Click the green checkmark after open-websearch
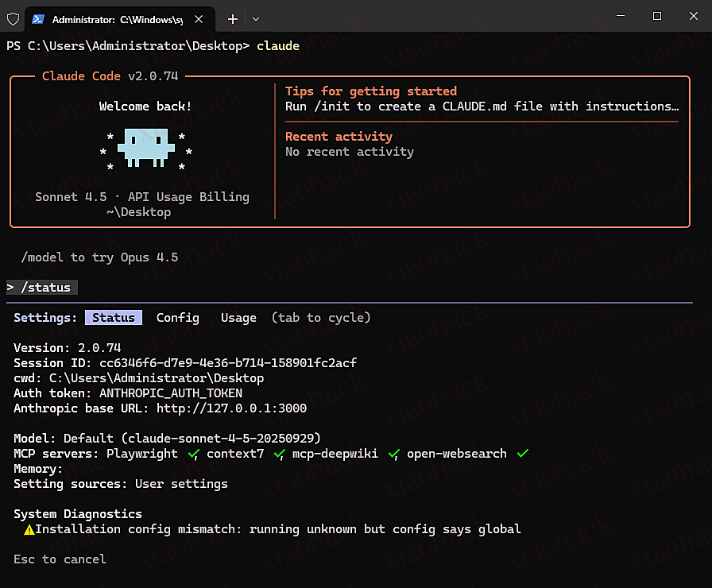The height and width of the screenshot is (588, 712). tap(522, 454)
